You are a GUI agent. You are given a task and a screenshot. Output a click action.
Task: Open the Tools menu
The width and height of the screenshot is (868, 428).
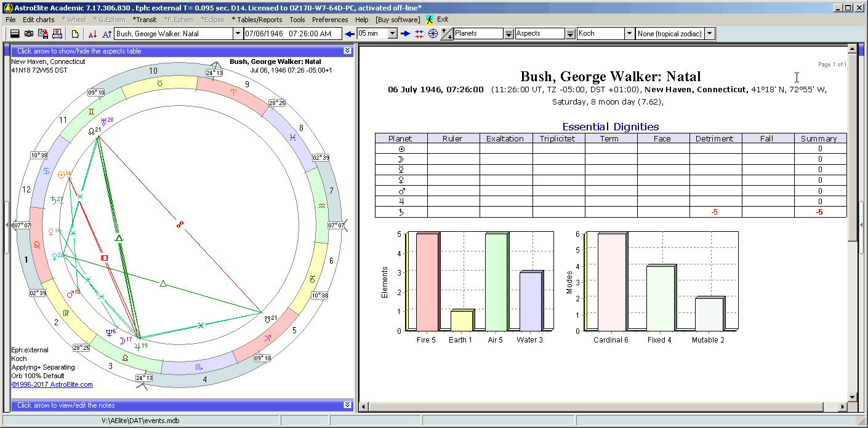point(297,20)
